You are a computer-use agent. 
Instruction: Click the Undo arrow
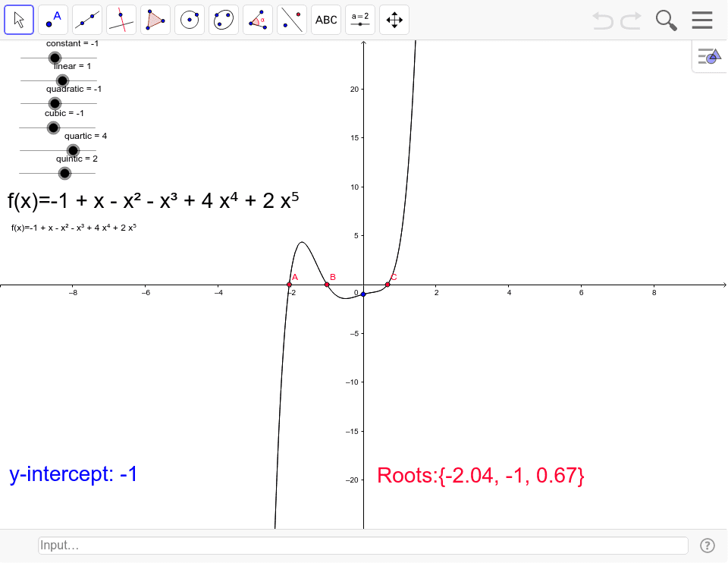pos(603,21)
